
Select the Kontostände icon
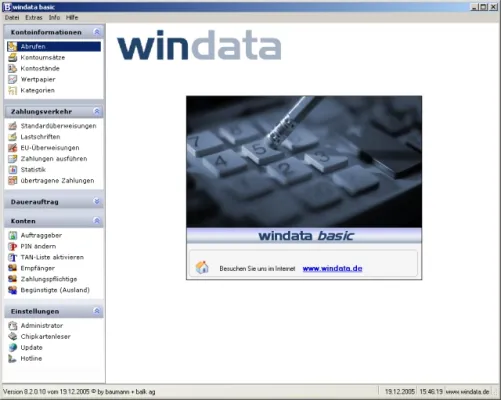pyautogui.click(x=12, y=68)
